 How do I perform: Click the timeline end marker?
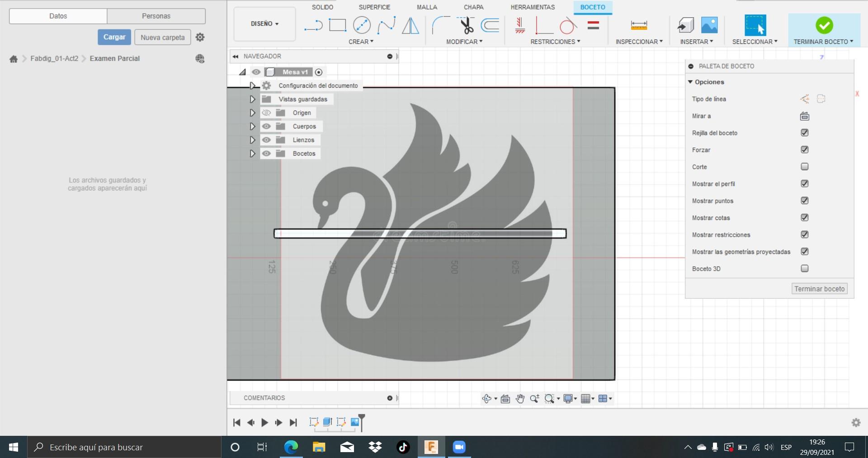click(362, 422)
